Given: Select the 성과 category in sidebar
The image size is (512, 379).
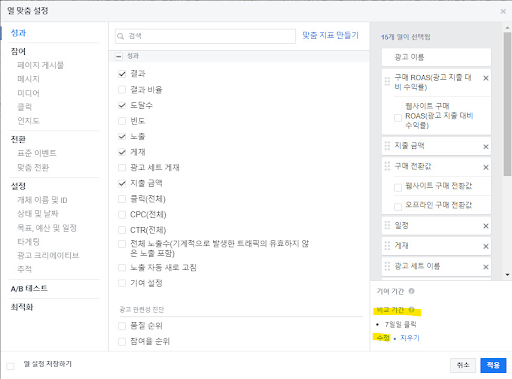Looking at the screenshot, I should (x=18, y=33).
